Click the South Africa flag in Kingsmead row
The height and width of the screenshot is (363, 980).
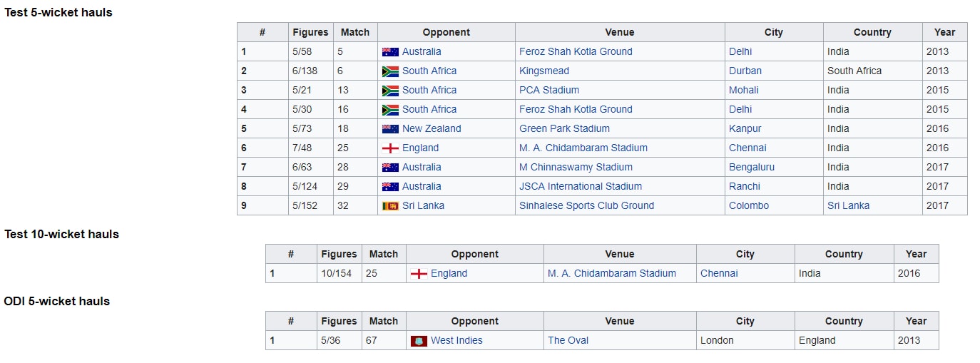[390, 71]
